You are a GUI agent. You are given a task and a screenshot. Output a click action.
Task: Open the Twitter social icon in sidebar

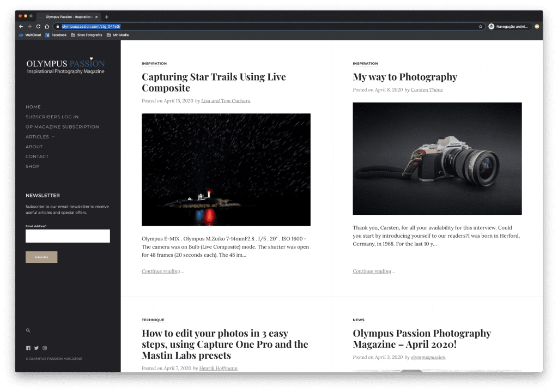(37, 348)
